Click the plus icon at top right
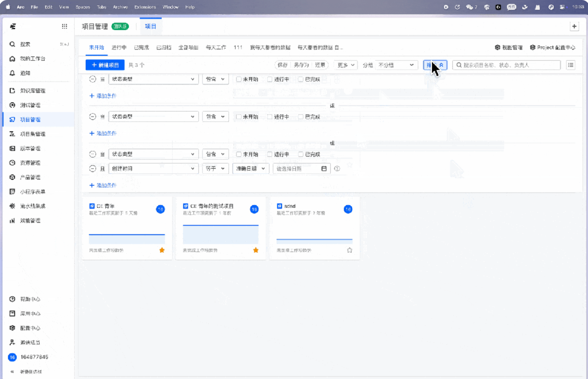 [574, 26]
